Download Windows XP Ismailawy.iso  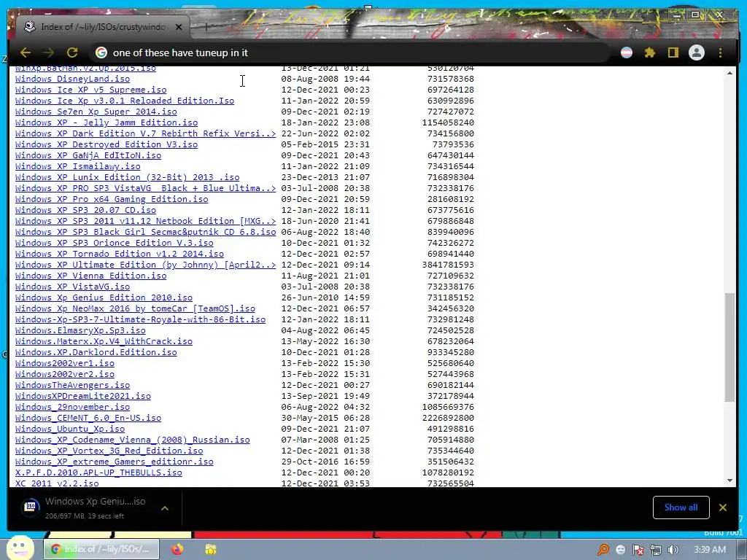pos(77,167)
